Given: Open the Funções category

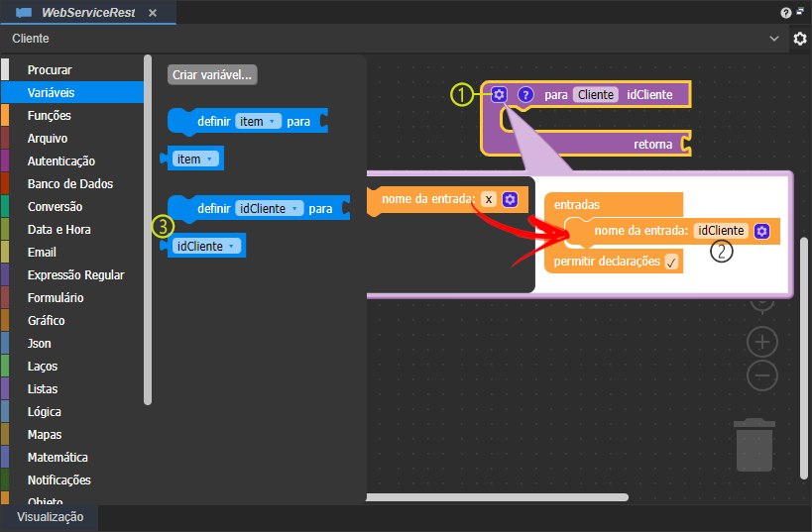Looking at the screenshot, I should click(x=72, y=115).
